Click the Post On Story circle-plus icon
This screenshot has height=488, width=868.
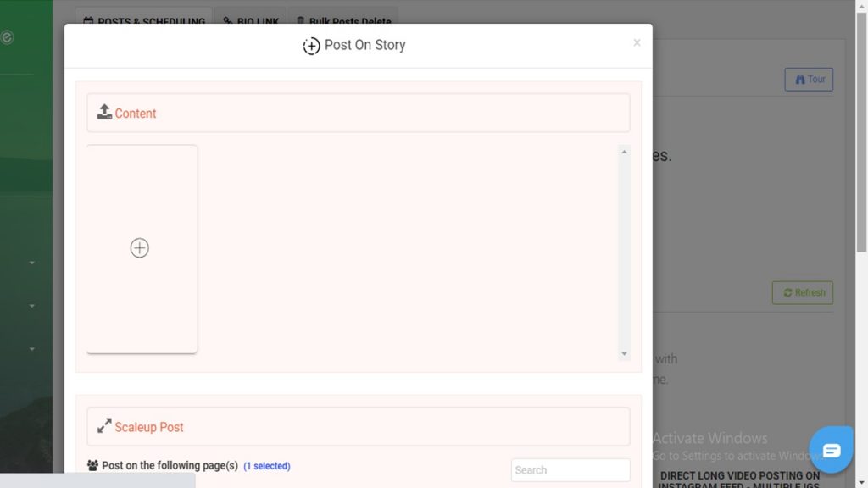click(x=311, y=46)
